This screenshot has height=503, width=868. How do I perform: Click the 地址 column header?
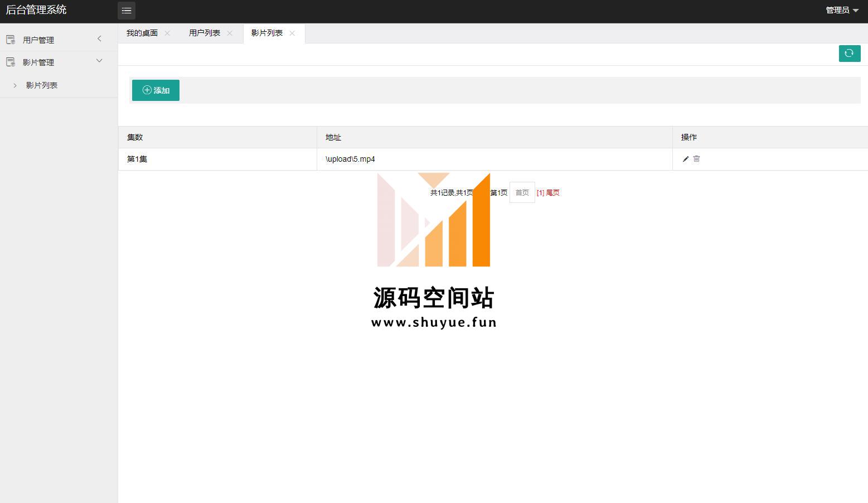[494, 137]
